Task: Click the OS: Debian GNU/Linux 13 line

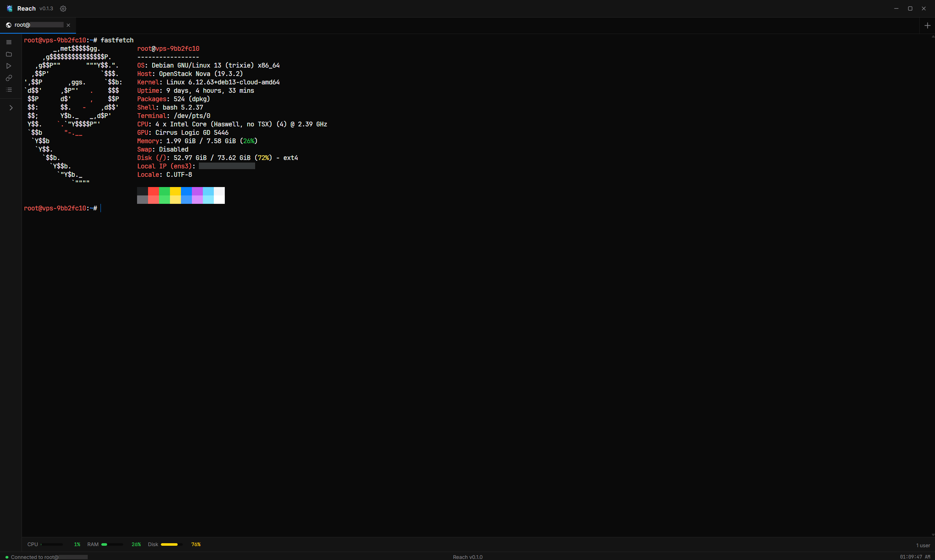Action: tap(208, 65)
